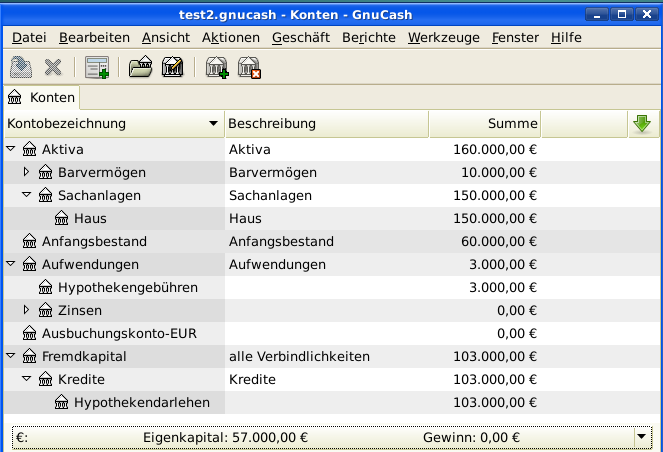
Task: Collapse the Aktiva account tree
Action: (x=11, y=150)
